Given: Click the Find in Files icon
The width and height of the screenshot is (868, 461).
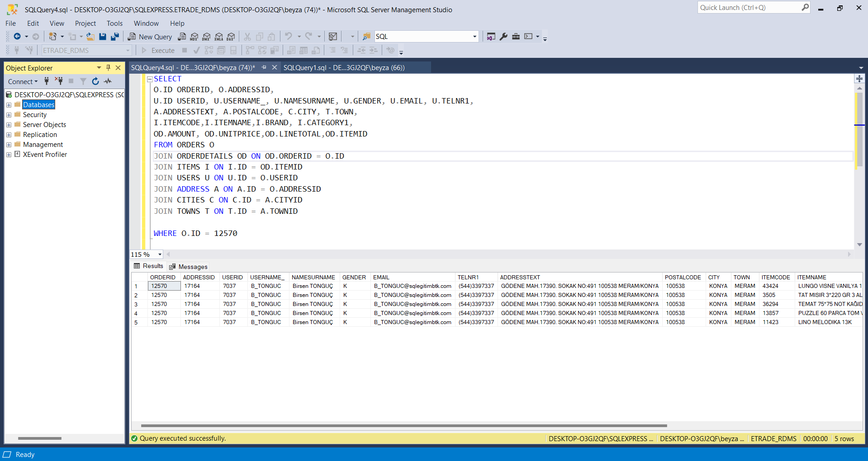Looking at the screenshot, I should pos(366,37).
